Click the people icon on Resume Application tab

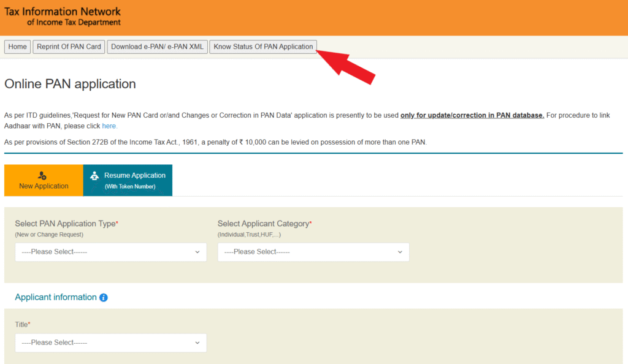(94, 176)
